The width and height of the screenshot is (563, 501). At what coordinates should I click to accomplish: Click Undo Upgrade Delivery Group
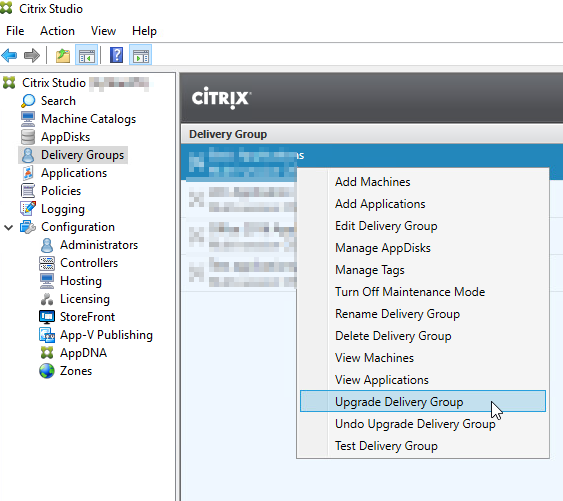[423, 424]
